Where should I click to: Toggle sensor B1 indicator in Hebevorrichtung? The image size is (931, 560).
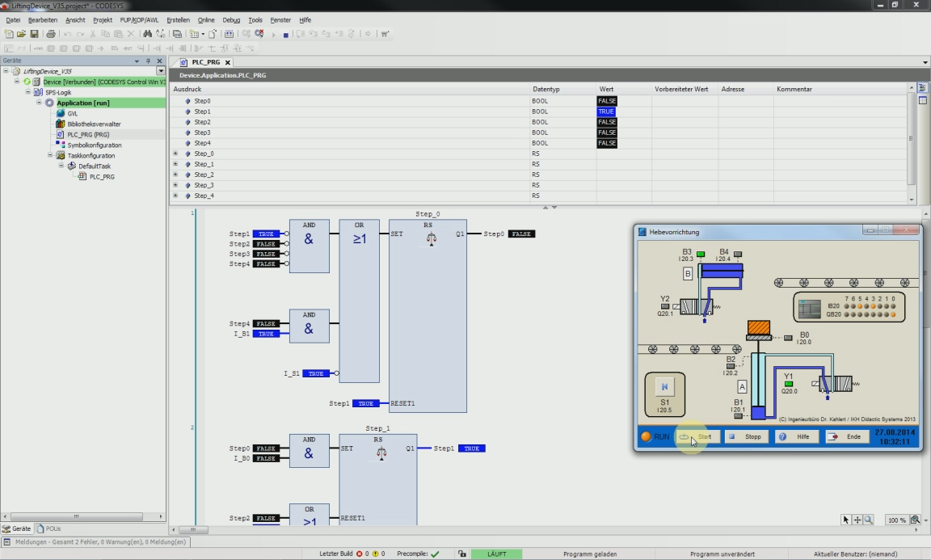point(738,415)
